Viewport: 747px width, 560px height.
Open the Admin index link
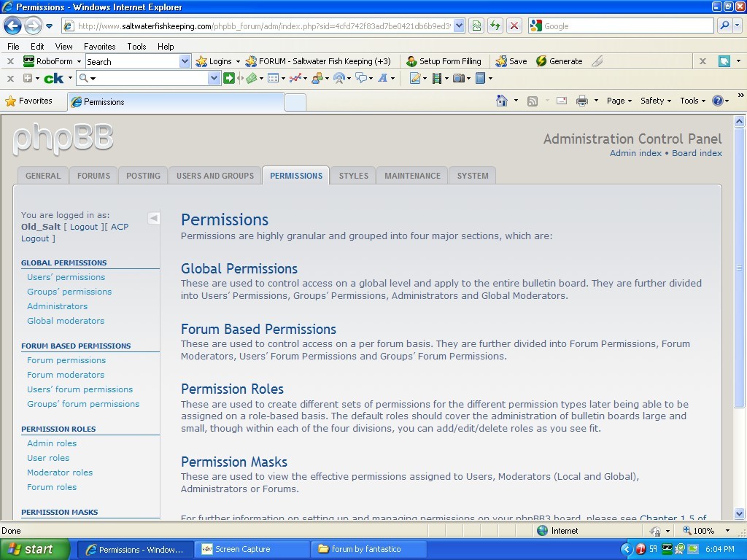[x=634, y=153]
